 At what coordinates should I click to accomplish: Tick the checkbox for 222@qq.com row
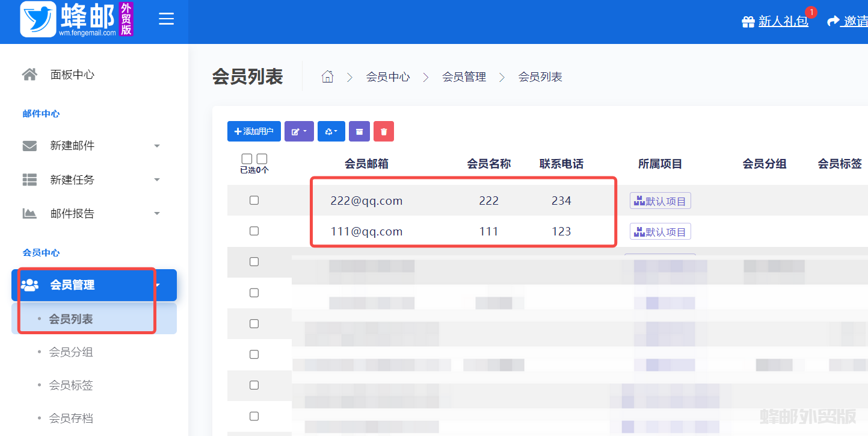pyautogui.click(x=254, y=200)
